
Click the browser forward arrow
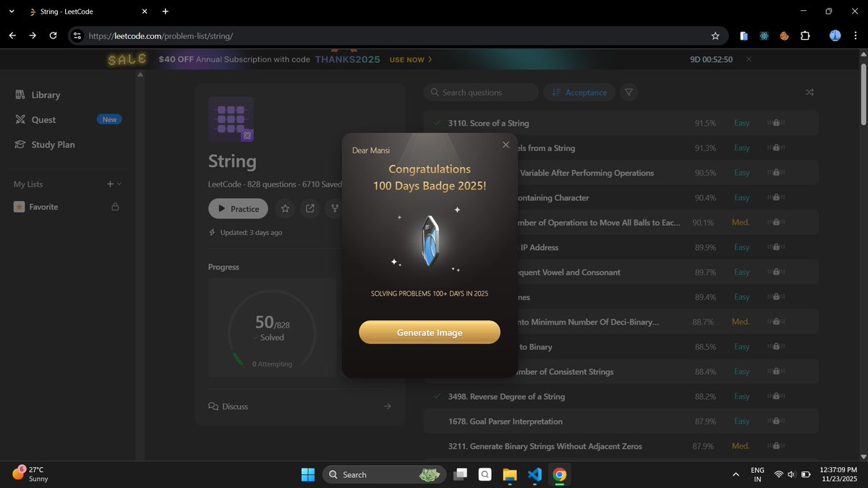[x=33, y=35]
